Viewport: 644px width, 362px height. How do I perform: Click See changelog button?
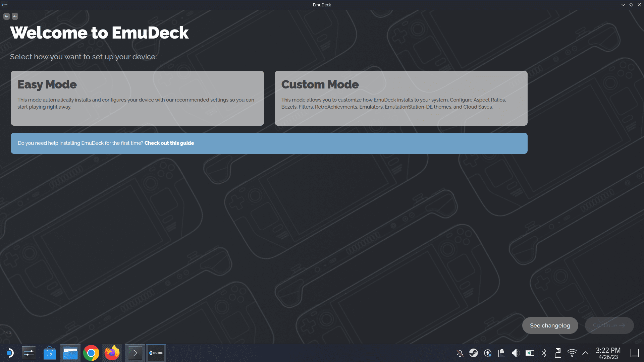[550, 325]
